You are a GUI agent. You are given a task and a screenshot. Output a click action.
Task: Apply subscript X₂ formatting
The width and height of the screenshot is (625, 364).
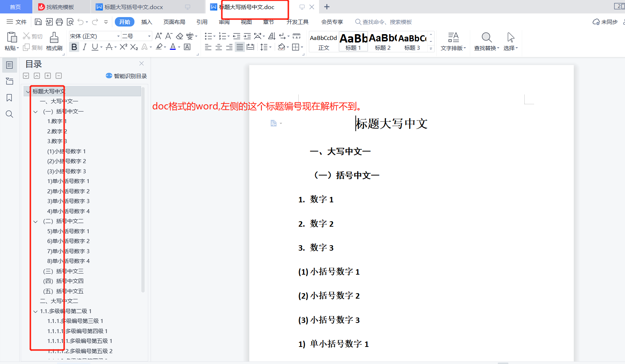click(134, 47)
